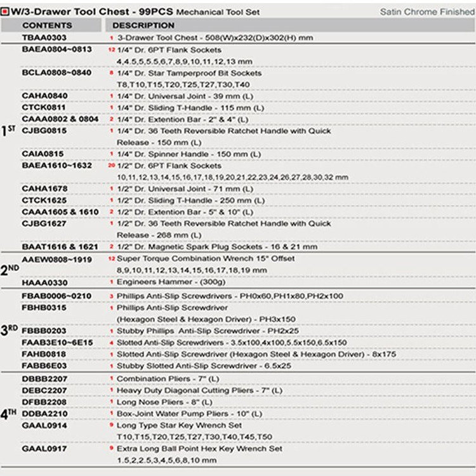476x476 pixels.
Task: Click the Satin Chrome Finished label
Action: point(426,11)
